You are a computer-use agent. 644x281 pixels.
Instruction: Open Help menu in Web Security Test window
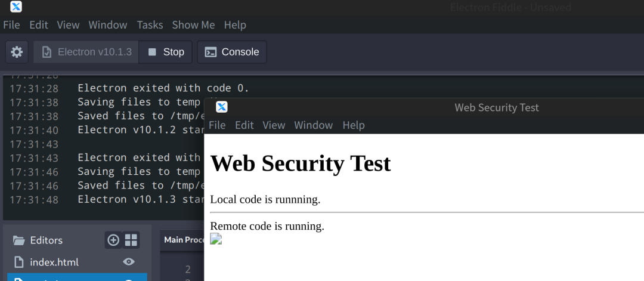tap(354, 125)
